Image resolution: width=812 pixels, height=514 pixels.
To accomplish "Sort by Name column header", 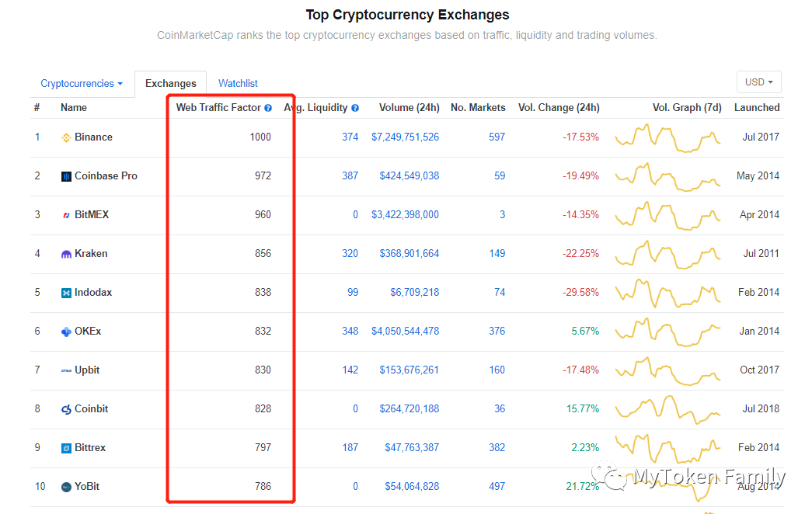I will click(x=74, y=108).
